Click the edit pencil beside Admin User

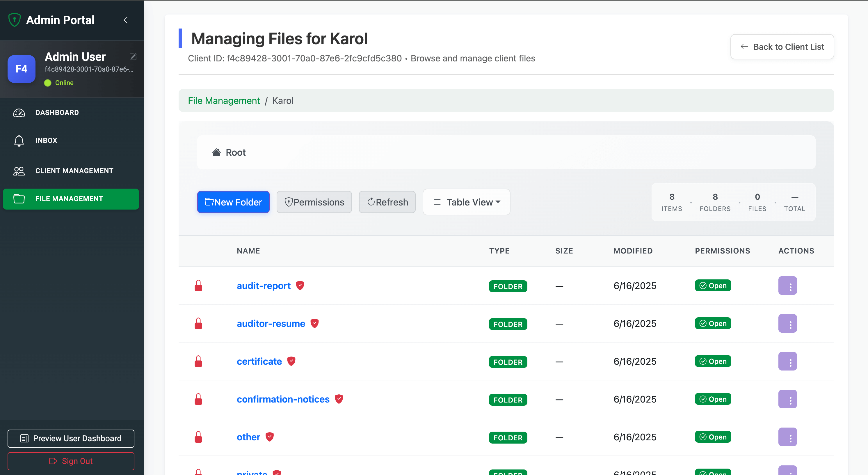[133, 57]
